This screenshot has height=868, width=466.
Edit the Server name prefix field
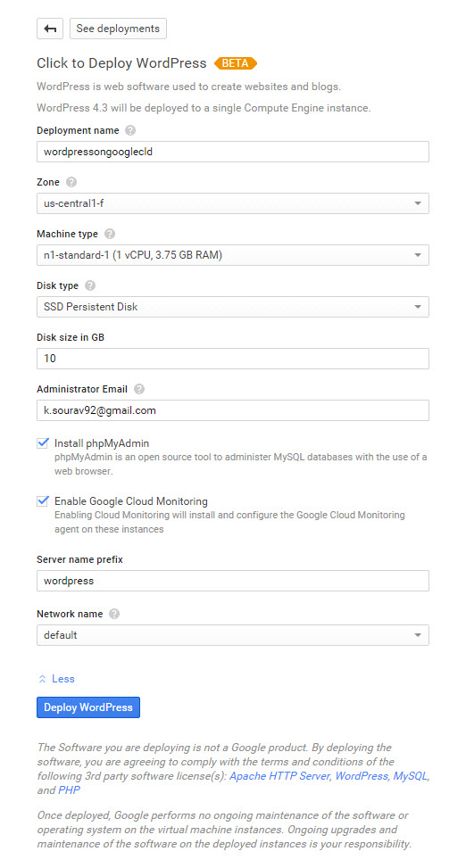[233, 581]
